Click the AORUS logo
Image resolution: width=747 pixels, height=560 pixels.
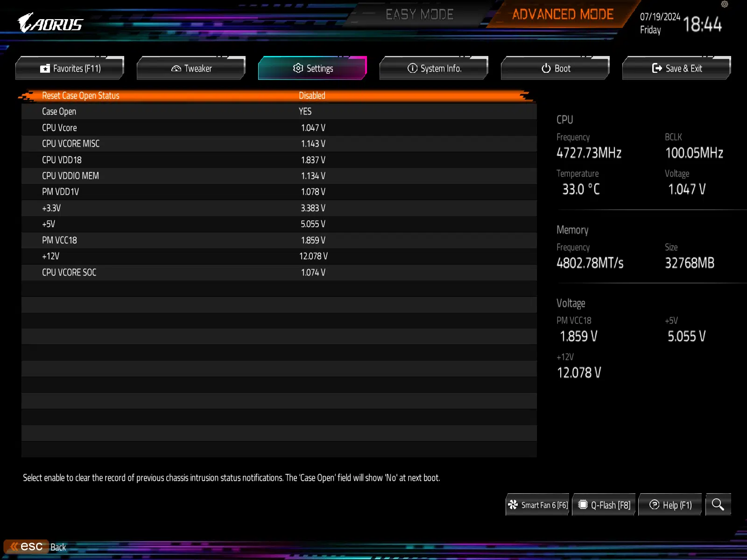pyautogui.click(x=50, y=23)
